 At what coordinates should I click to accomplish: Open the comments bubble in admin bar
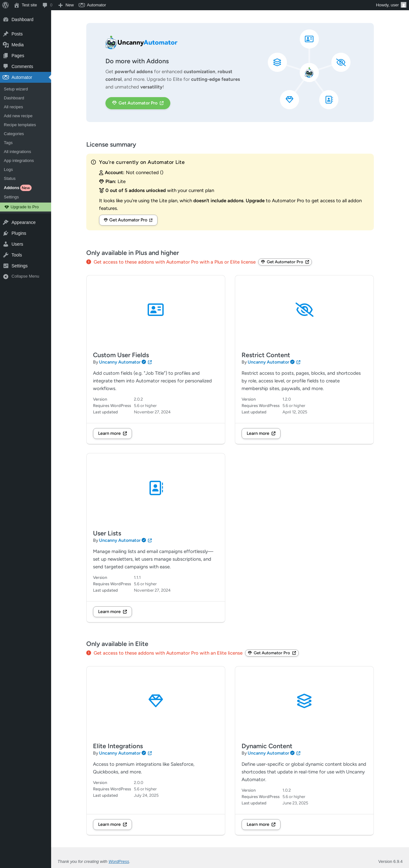click(47, 5)
